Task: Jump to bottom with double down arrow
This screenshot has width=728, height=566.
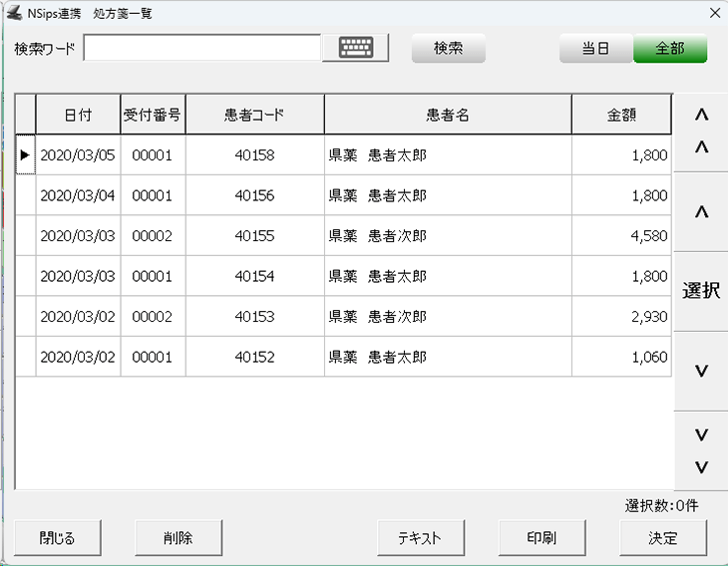Action: coord(700,450)
